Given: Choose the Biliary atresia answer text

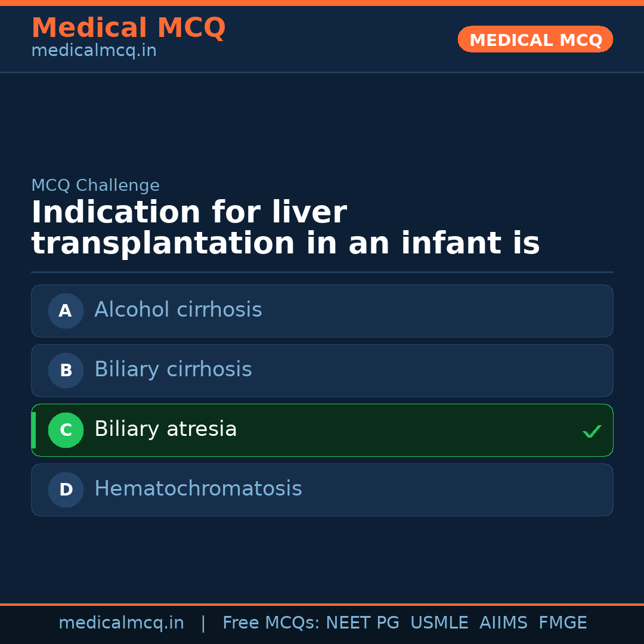Looking at the screenshot, I should [x=166, y=429].
